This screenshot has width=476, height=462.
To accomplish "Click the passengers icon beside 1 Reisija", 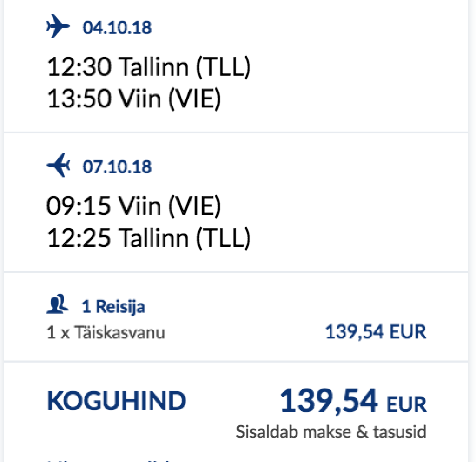I will pos(58,306).
